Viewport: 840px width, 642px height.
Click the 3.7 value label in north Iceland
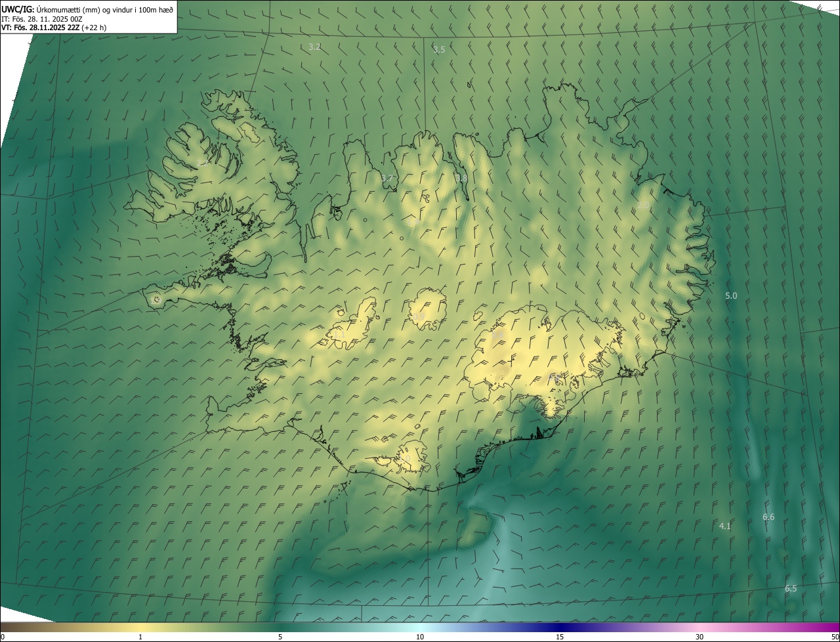(x=387, y=178)
